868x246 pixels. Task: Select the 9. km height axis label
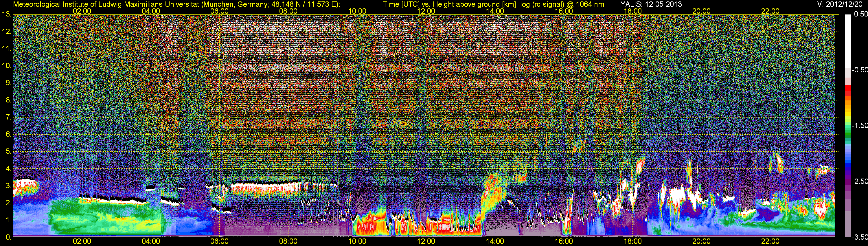[9, 83]
